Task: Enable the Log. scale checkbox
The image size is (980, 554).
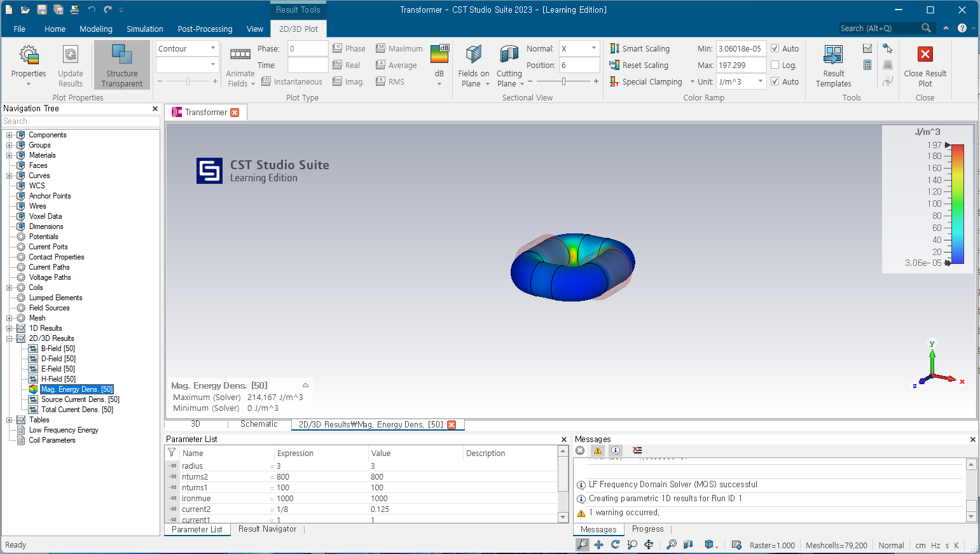Action: point(775,65)
